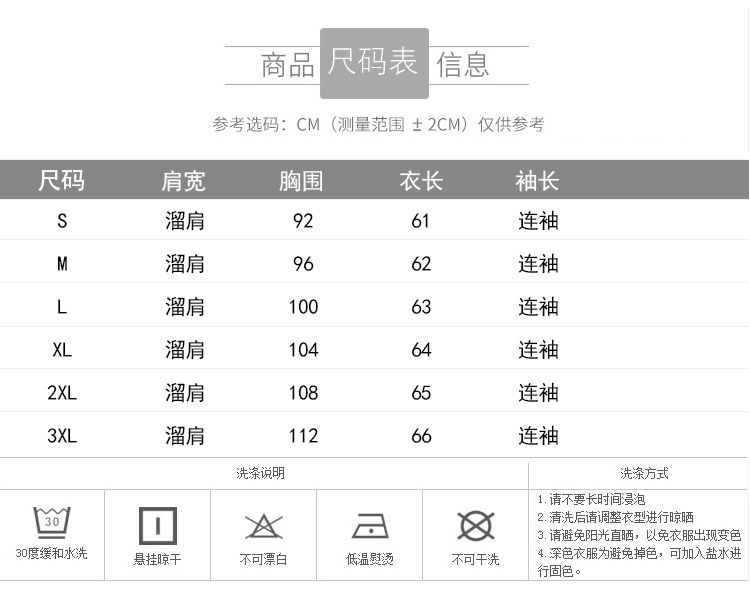Click the 30 degree gentle wash icon
750x613 pixels.
tap(52, 522)
